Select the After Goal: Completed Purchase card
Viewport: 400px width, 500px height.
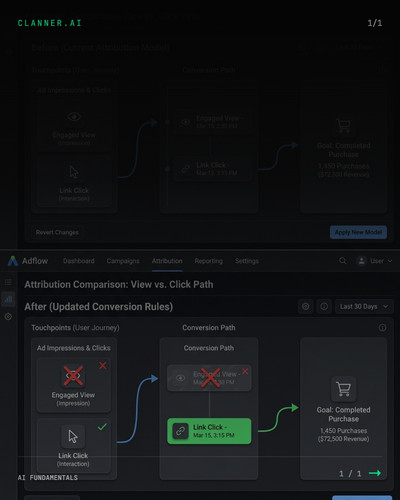pyautogui.click(x=344, y=409)
